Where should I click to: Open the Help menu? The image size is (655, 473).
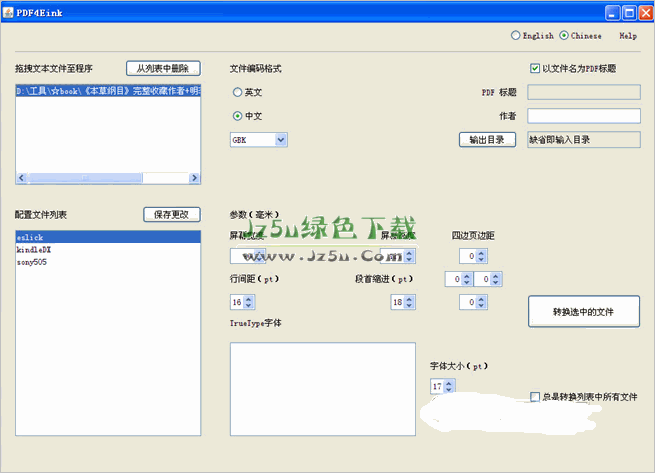coord(628,36)
